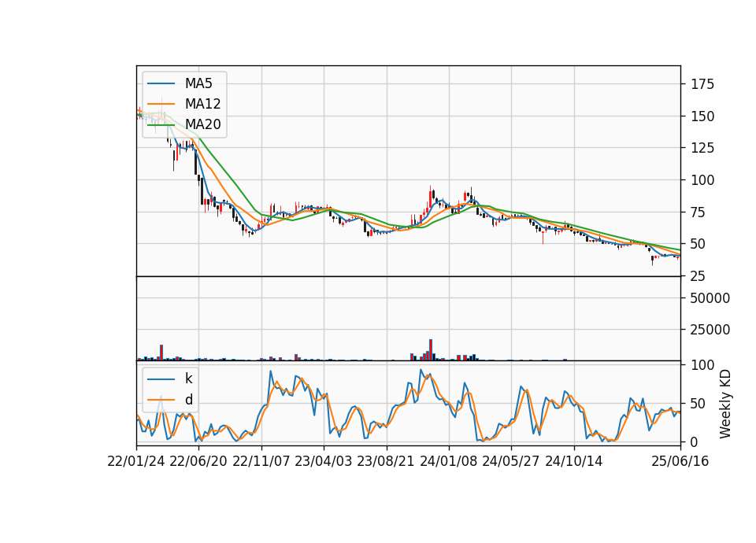Click the 23/08/21 date label
756x543 pixels.
[386, 461]
